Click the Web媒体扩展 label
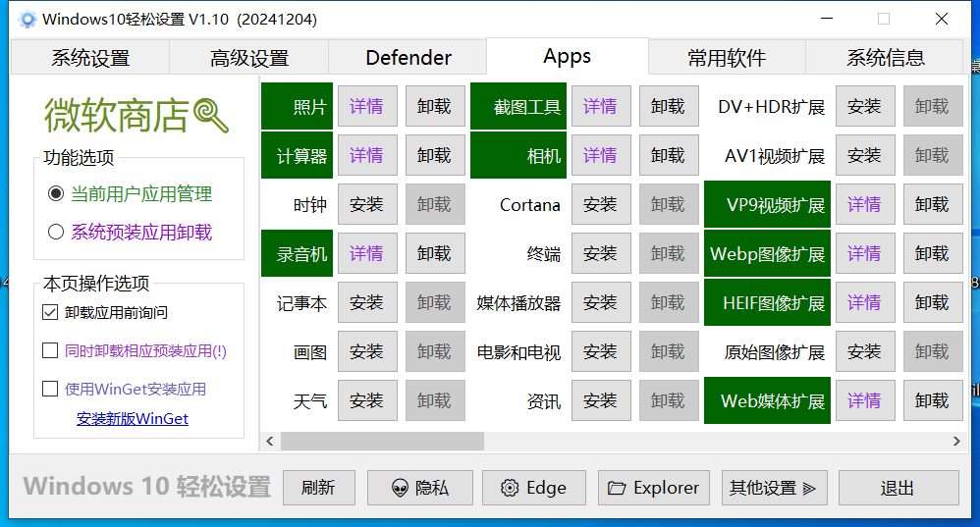980x527 pixels. point(767,400)
